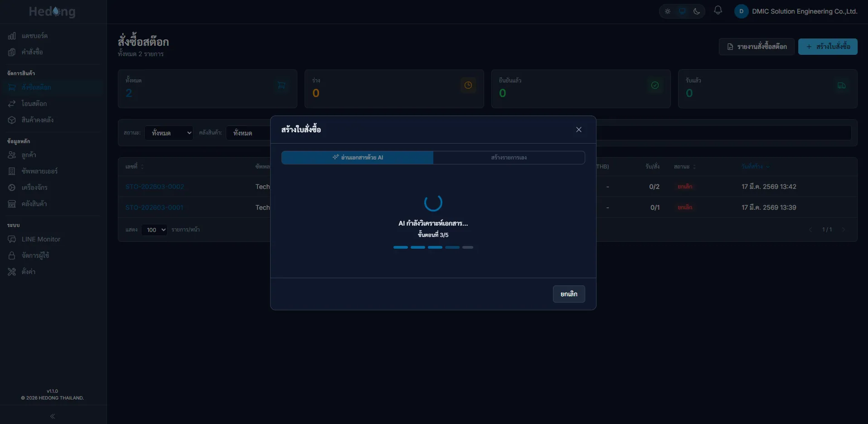Screen dimensions: 868x424
Task: Sort table by วันที่สร้าง column
Action: click(755, 167)
